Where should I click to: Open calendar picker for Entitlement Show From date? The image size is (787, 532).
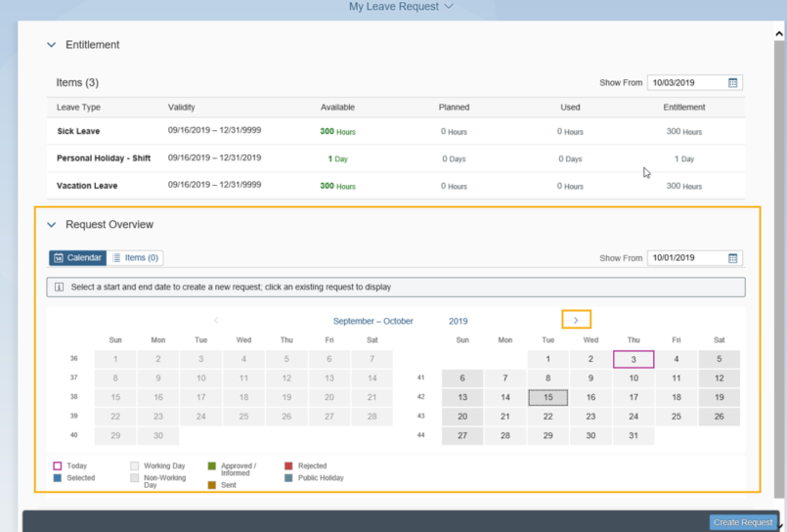(733, 83)
